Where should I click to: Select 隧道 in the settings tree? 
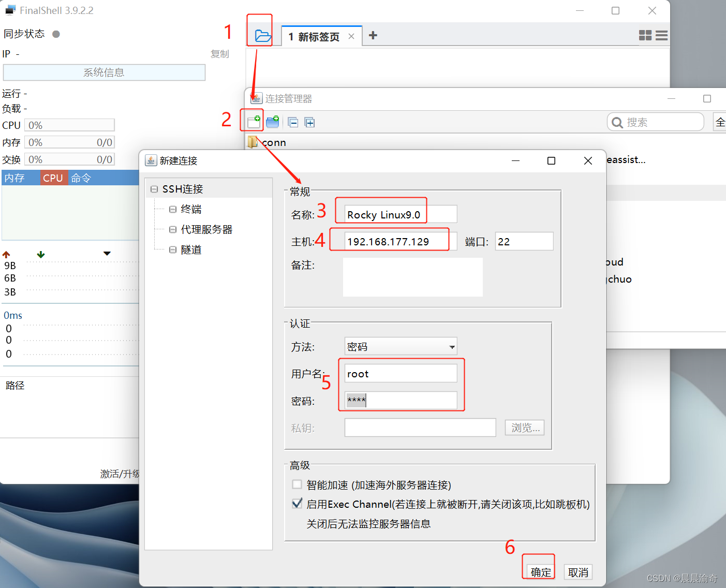point(191,249)
